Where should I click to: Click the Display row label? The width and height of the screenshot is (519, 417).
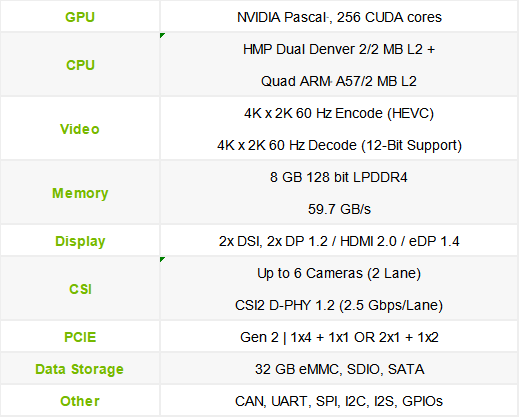80,241
